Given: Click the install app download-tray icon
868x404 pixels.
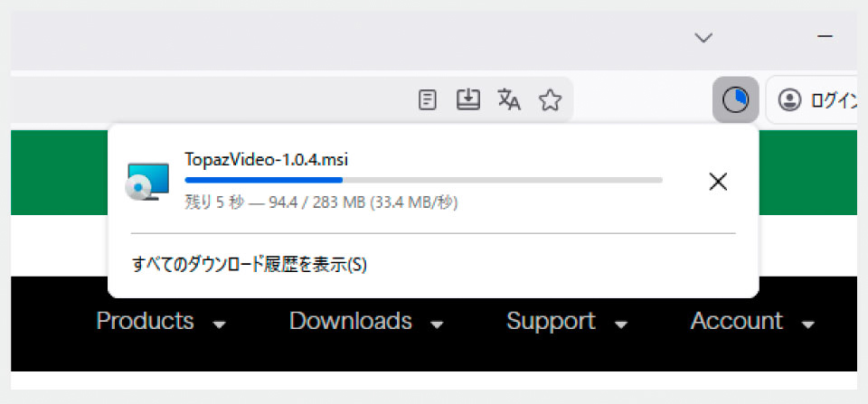Looking at the screenshot, I should point(467,99).
